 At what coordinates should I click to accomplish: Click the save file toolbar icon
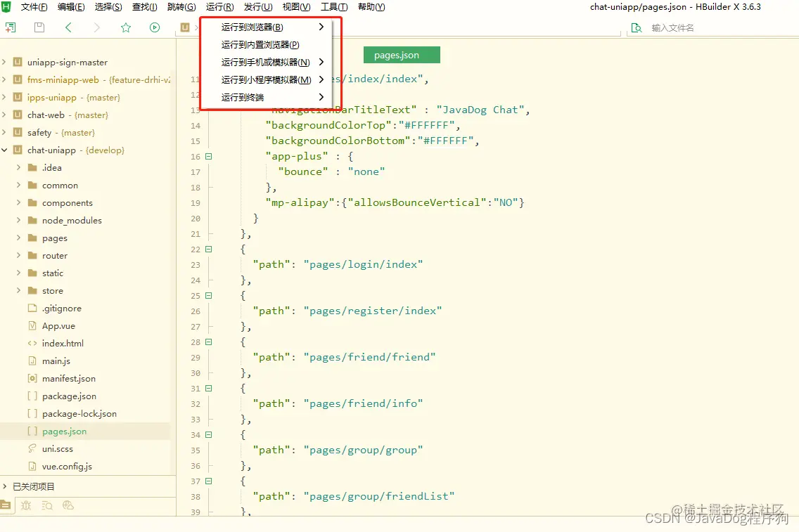pos(39,27)
